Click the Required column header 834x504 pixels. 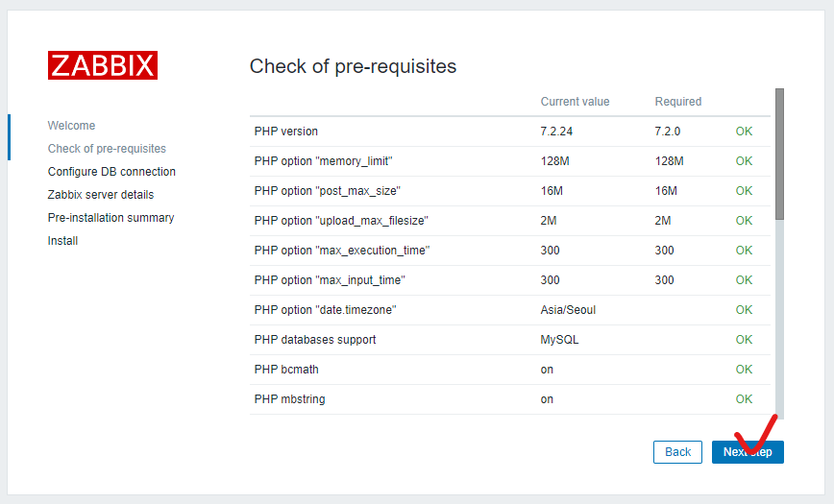coord(678,102)
